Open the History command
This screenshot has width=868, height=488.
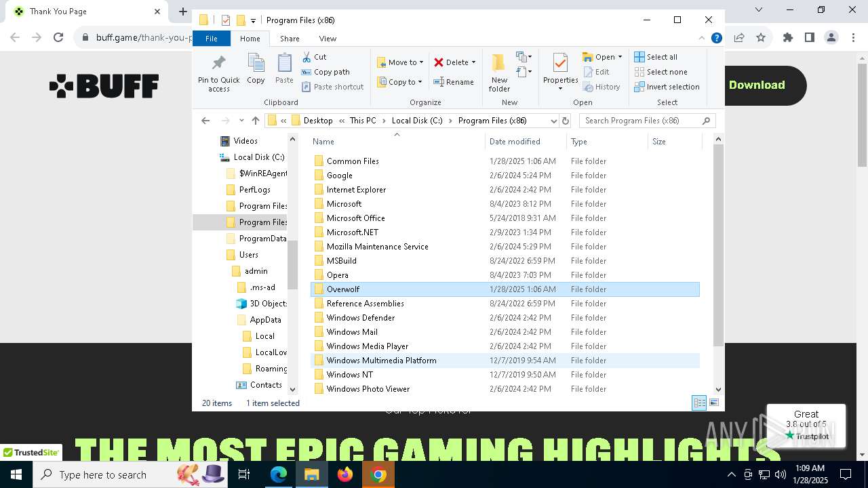(x=601, y=87)
